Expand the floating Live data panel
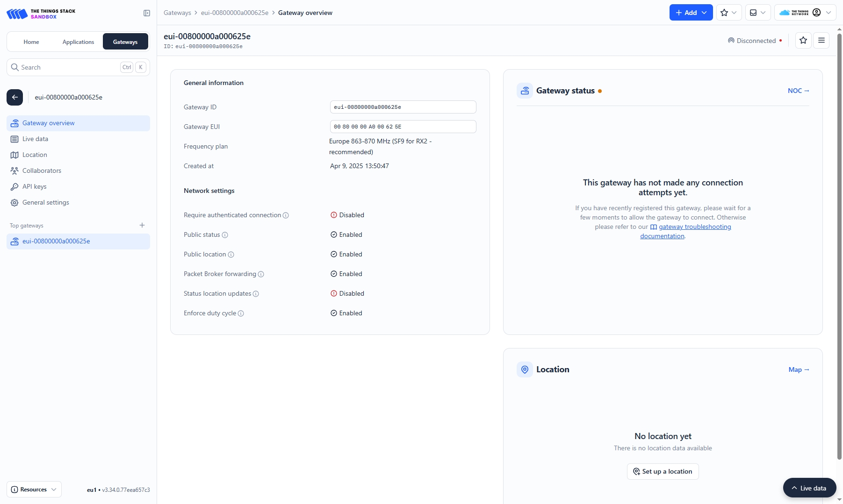The height and width of the screenshot is (504, 843). [x=809, y=488]
